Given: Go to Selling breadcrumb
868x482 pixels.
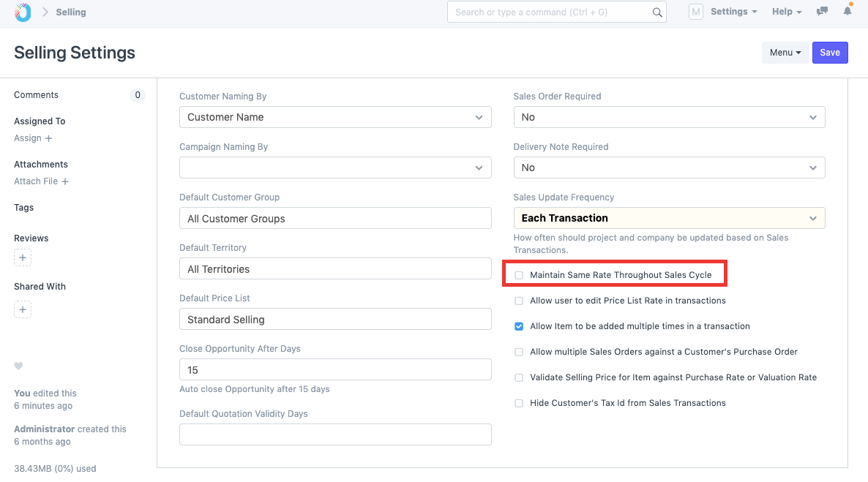Looking at the screenshot, I should [x=71, y=12].
